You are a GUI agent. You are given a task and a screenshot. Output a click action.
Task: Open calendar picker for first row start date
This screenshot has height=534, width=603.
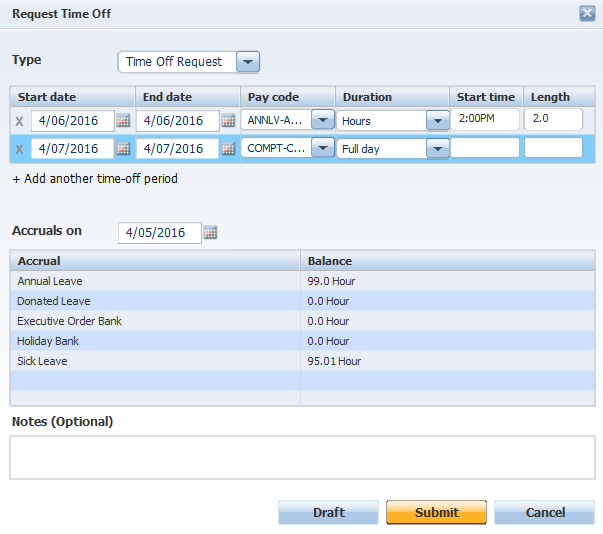tap(124, 121)
